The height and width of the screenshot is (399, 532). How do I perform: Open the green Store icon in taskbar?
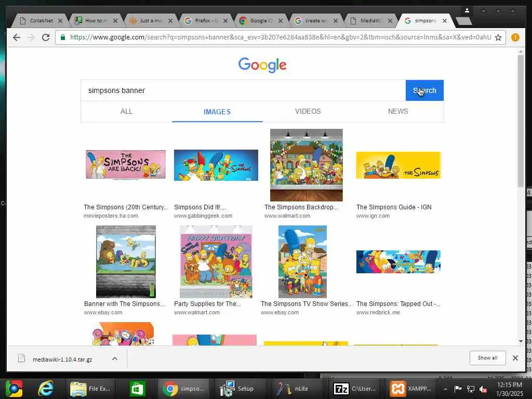(137, 389)
